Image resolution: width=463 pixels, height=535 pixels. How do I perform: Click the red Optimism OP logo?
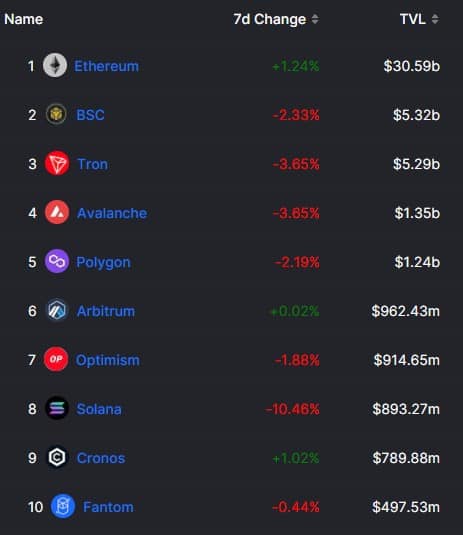56,359
